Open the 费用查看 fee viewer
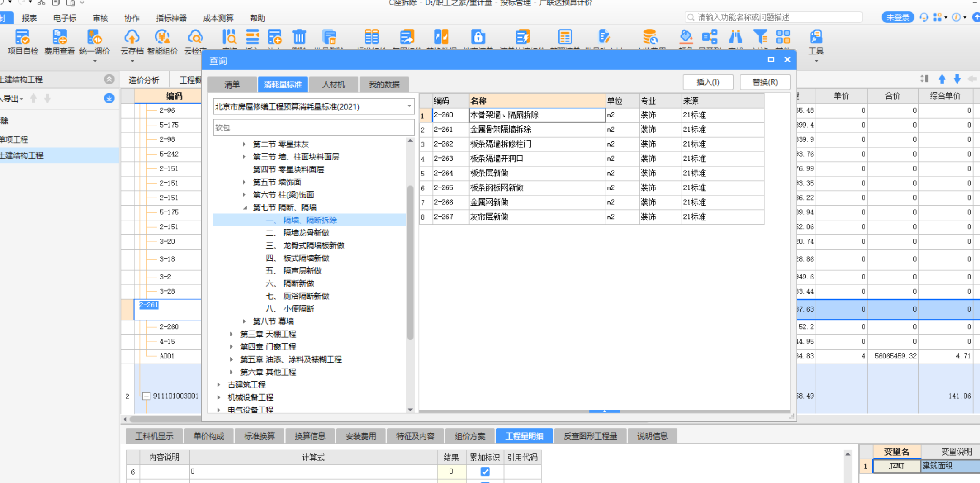The image size is (980, 483). click(60, 42)
